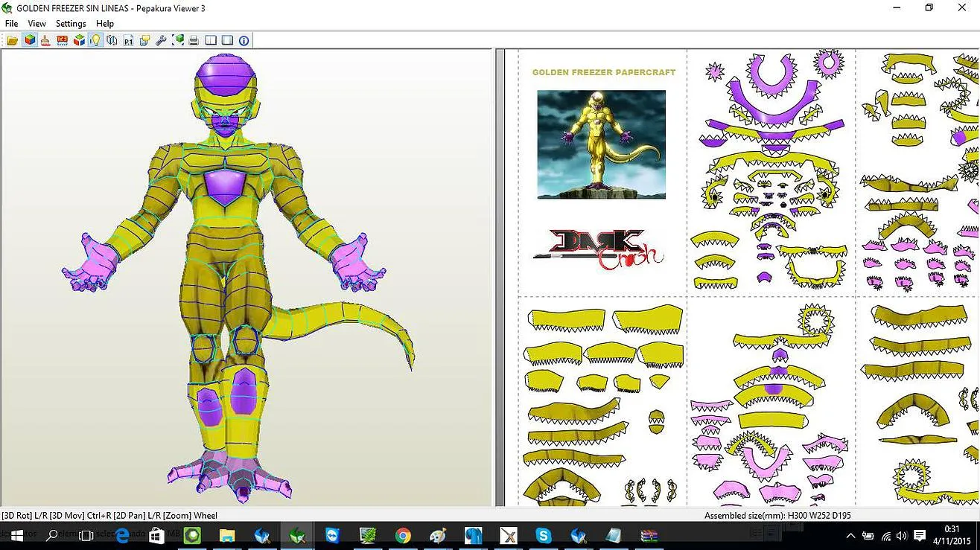Click the red 123 numbering icon
The width and height of the screenshot is (980, 550).
coord(62,40)
